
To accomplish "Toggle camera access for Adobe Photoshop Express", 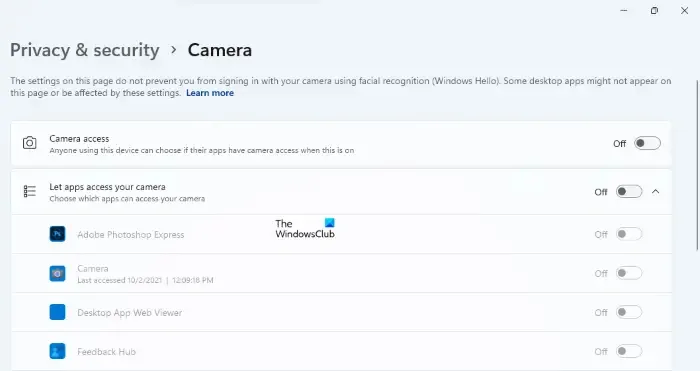I will tap(629, 234).
